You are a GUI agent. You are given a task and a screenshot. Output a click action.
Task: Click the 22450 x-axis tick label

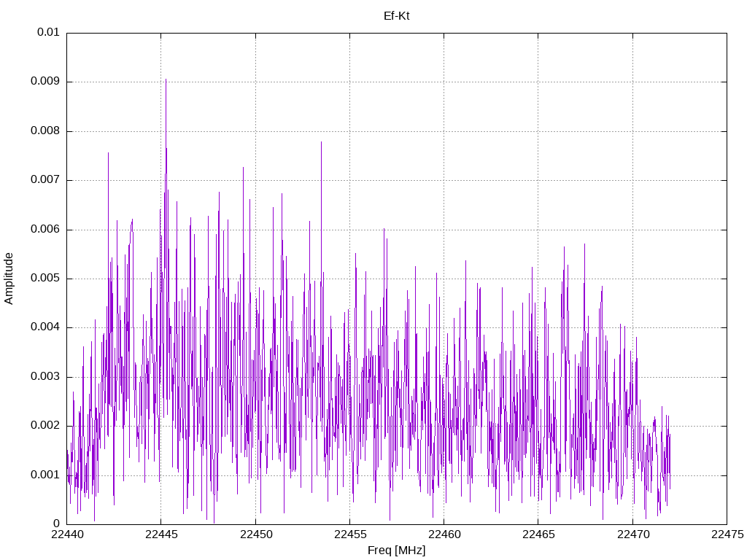point(256,534)
